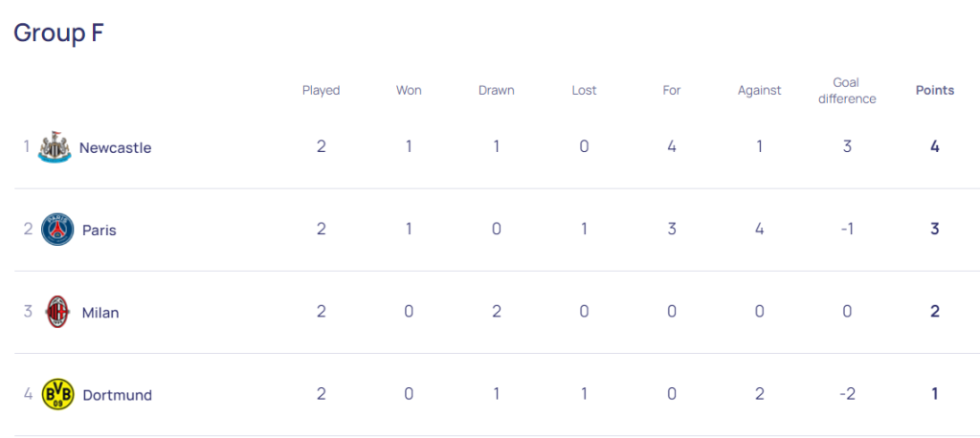980x438 pixels.
Task: Click the Paris Saint-Germain crest icon
Action: [x=57, y=230]
